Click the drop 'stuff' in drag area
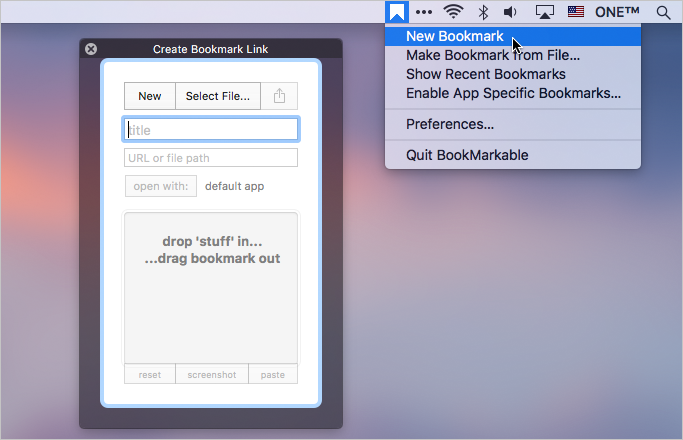683x440 pixels. tap(211, 288)
